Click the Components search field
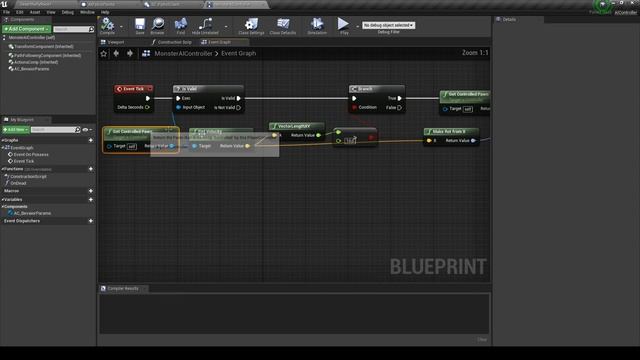640x360 pixels. coord(71,29)
